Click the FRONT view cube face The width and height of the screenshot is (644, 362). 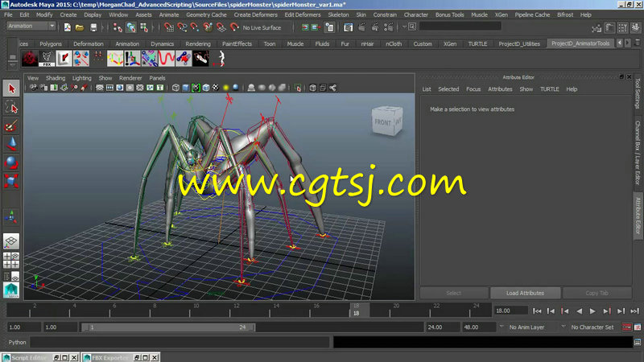coord(383,122)
